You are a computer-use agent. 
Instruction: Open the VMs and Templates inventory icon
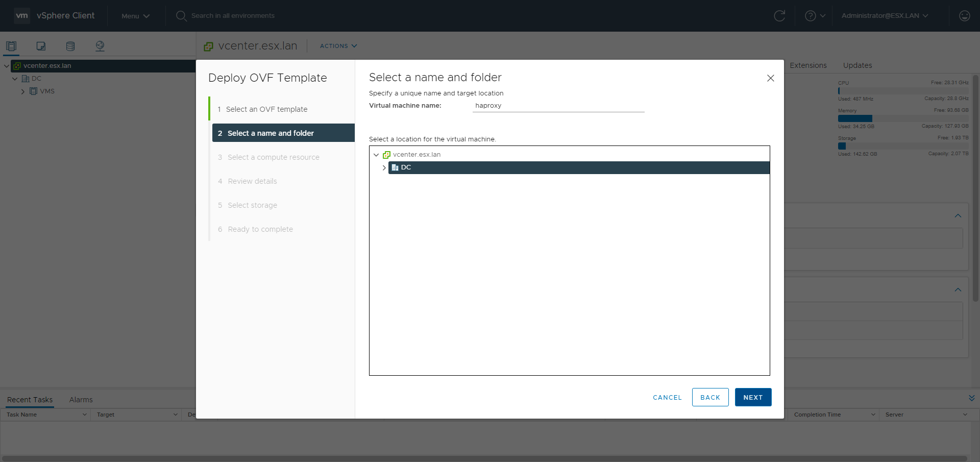tap(41, 46)
